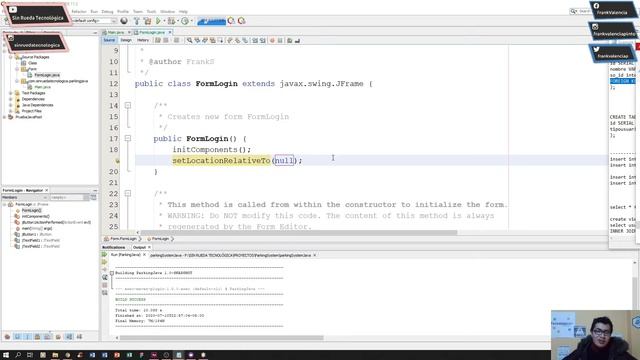Click the globe browser icon in main toolbar
This screenshot has height=360, width=640.
124,21
